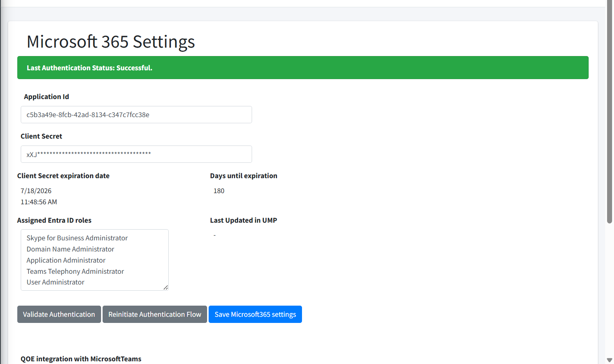Image resolution: width=614 pixels, height=364 pixels.
Task: Click the 180 days until expiration value
Action: pyautogui.click(x=219, y=191)
